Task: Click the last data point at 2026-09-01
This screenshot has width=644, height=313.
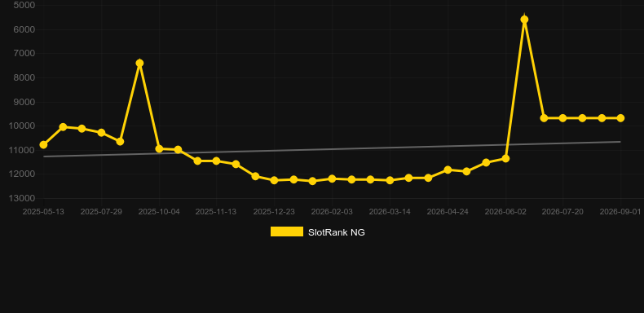Action: [x=620, y=118]
